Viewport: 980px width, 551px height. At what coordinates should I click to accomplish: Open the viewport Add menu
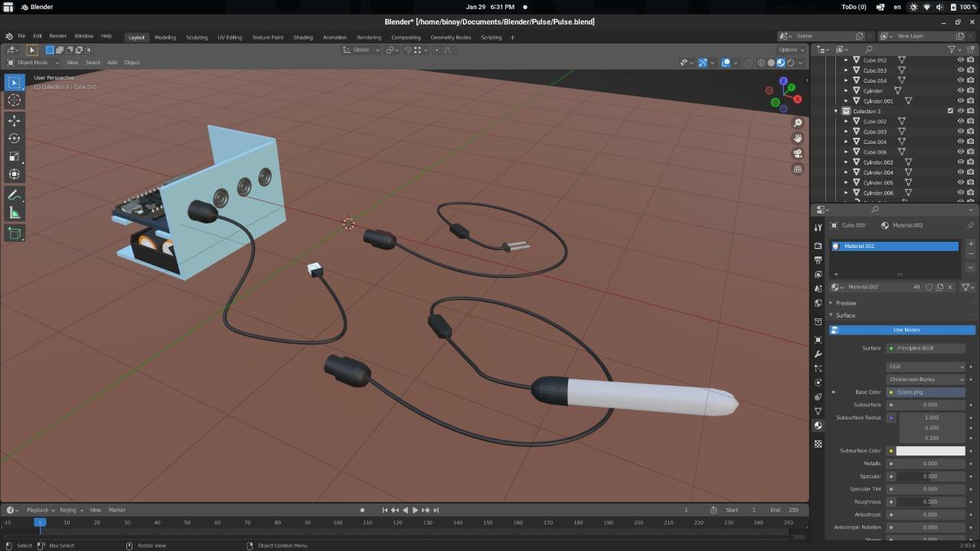click(112, 62)
